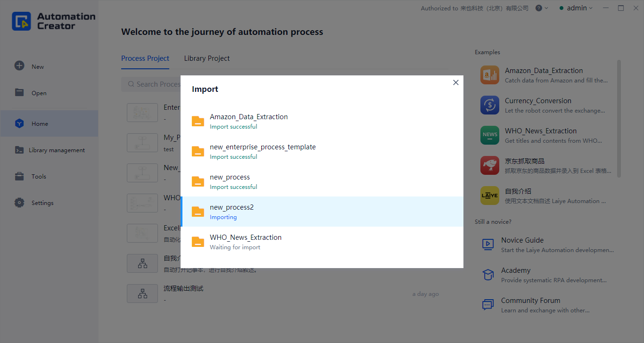
Task: Expand the admin user dropdown
Action: click(576, 8)
